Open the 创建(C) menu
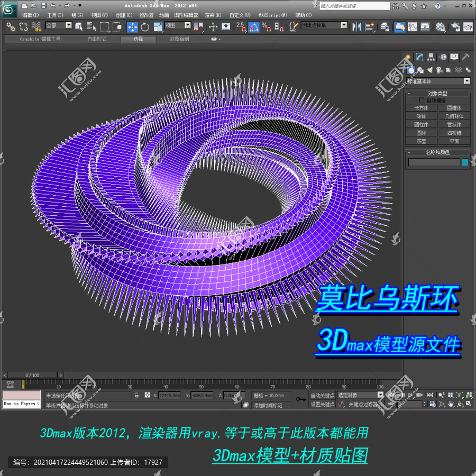The width and height of the screenshot is (476, 476). click(124, 15)
